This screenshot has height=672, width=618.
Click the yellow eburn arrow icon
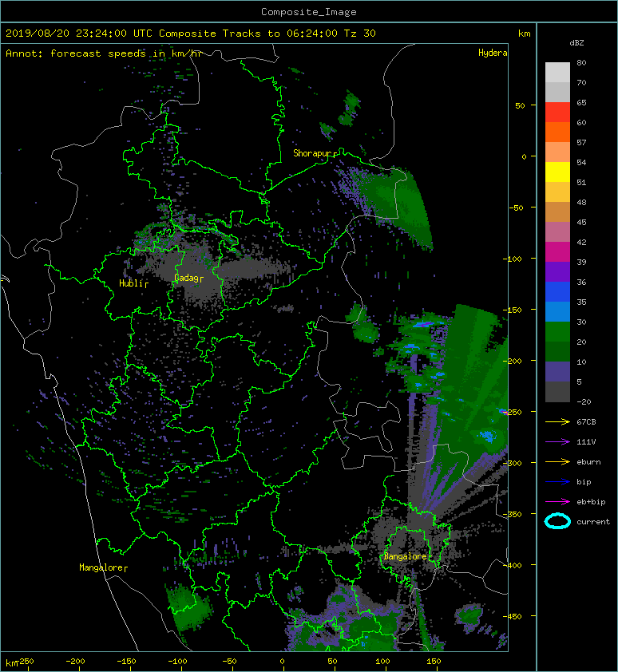coord(557,462)
